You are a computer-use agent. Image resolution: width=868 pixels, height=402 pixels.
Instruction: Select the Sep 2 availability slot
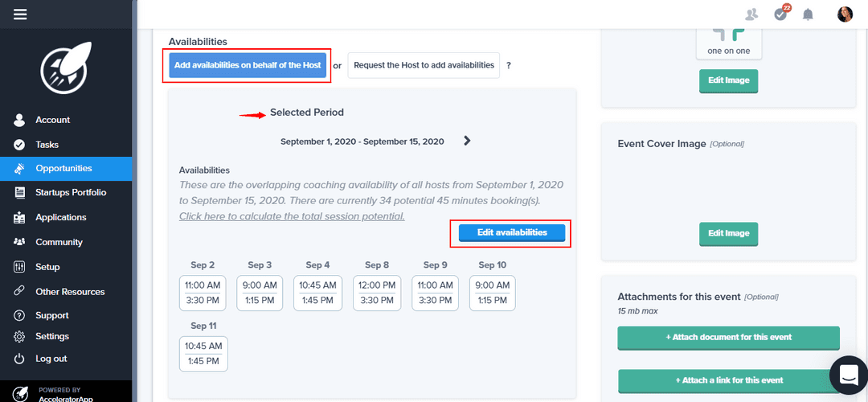pos(203,293)
